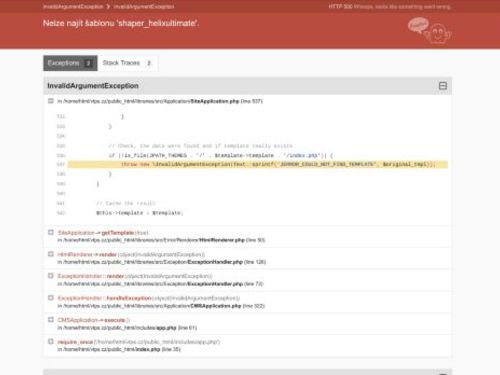Click the error message 'shaper_helixultimate' heading
This screenshot has width=500, height=375.
121,23
